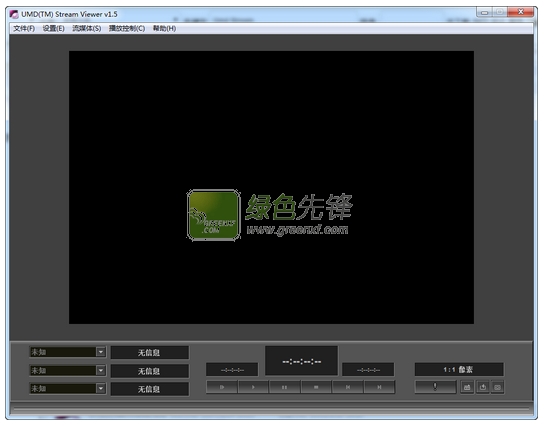Screen dimensions: 544x426
Task: Click the black video preview area
Action: pos(271,187)
